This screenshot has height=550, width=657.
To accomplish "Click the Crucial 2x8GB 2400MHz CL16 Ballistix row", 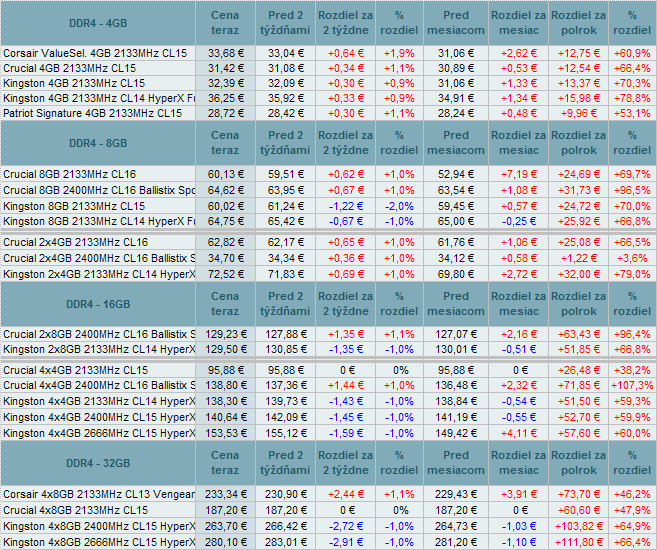I will (x=99, y=334).
